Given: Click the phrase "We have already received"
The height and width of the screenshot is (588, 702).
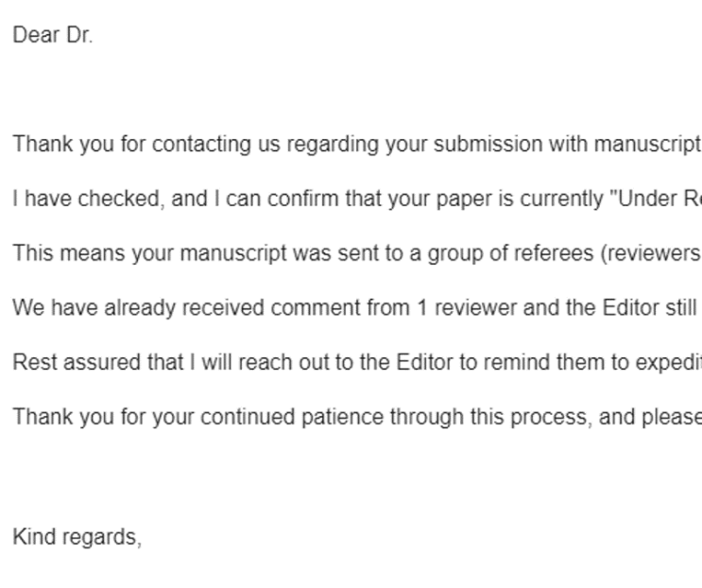Looking at the screenshot, I should (x=138, y=308).
